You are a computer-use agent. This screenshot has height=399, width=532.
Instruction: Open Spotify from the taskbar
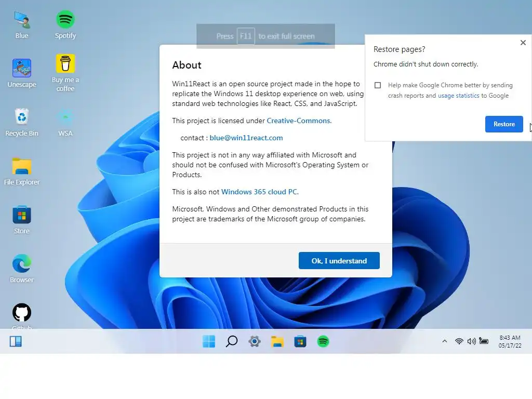323,341
